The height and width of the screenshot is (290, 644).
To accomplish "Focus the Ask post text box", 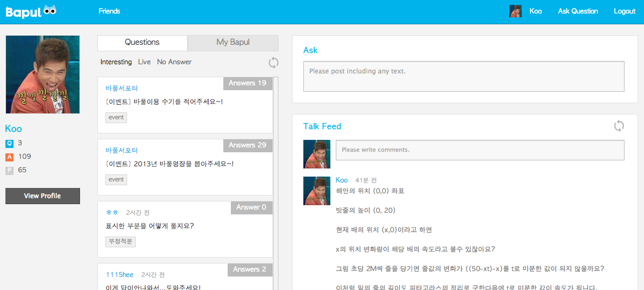I will tap(463, 76).
